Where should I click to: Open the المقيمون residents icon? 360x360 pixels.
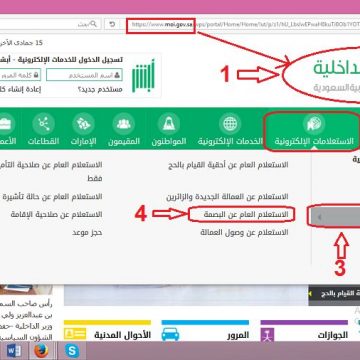tap(124, 124)
